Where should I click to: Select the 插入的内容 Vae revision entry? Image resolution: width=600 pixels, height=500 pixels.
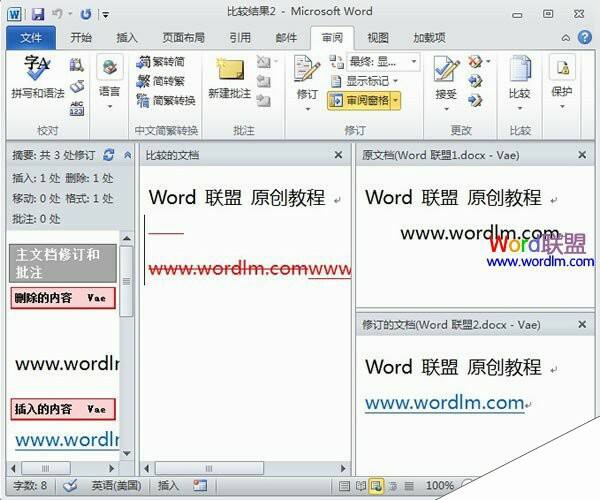coord(63,409)
